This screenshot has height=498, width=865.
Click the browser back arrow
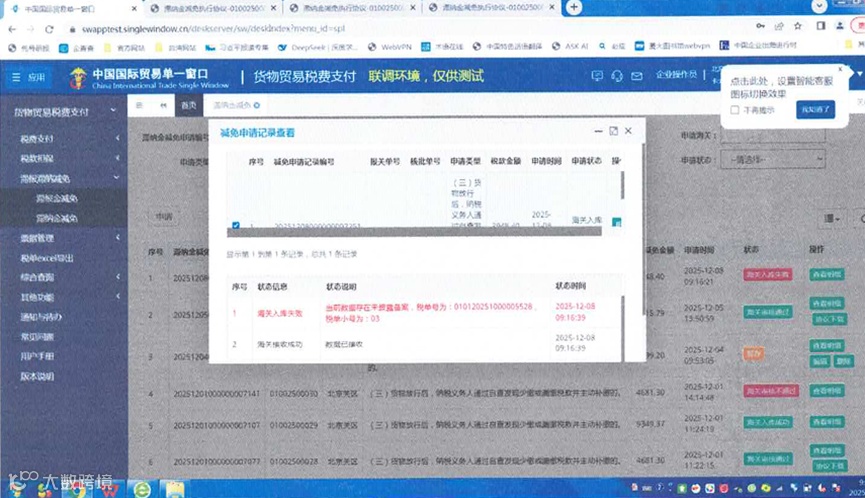coord(12,29)
